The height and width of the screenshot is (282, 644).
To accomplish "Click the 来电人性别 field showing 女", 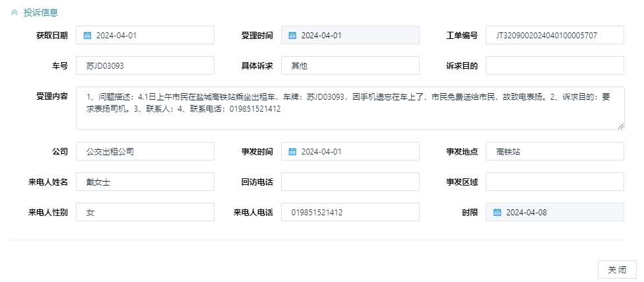I will (x=145, y=213).
